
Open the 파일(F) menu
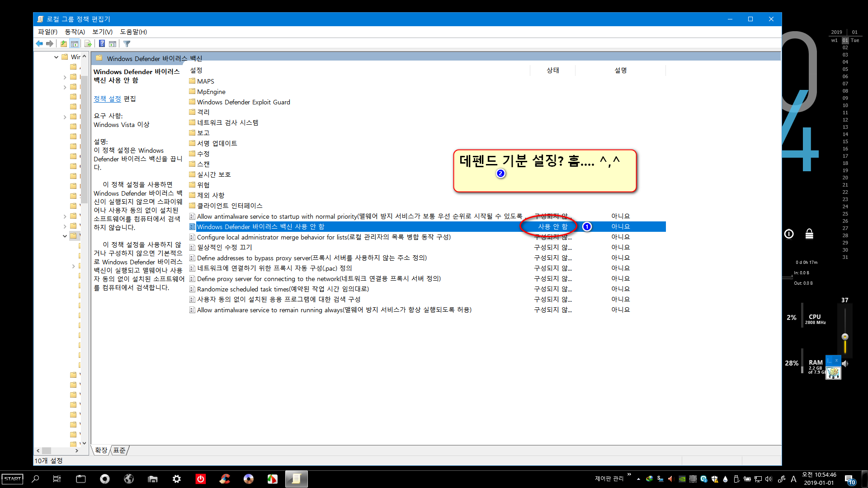(47, 32)
